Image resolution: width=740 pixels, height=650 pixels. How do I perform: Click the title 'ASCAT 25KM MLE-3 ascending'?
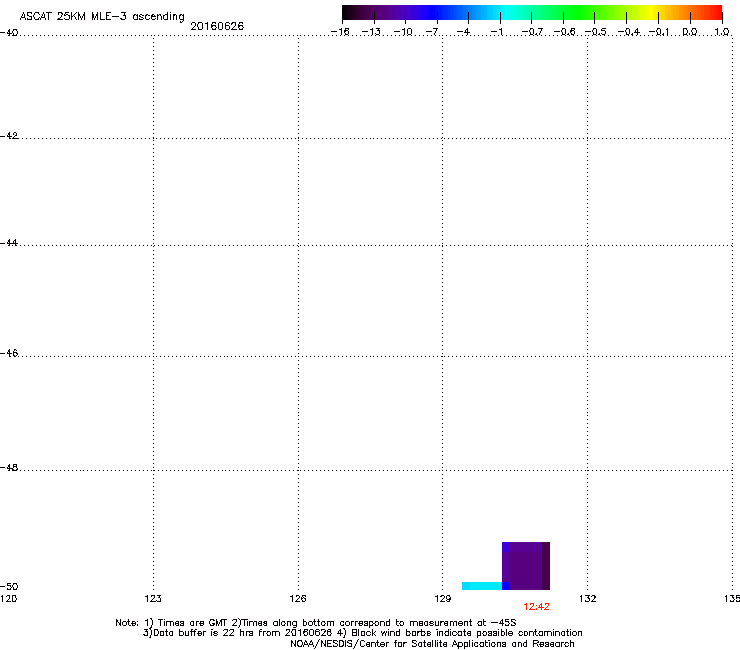pos(102,17)
